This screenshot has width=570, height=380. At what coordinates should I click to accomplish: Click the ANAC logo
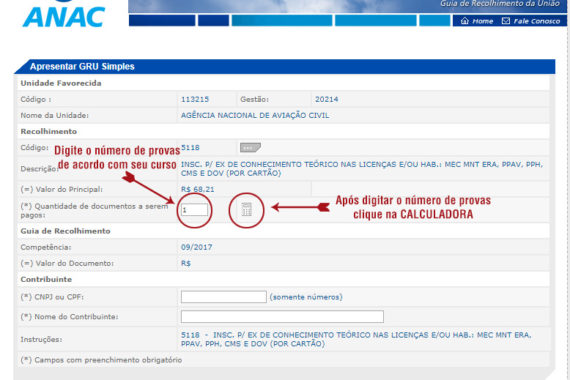[64, 15]
